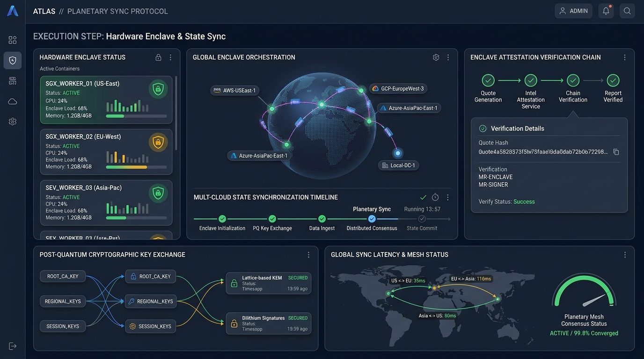644x359 pixels.
Task: Select the shield security icon in sidebar
Action: click(x=13, y=60)
